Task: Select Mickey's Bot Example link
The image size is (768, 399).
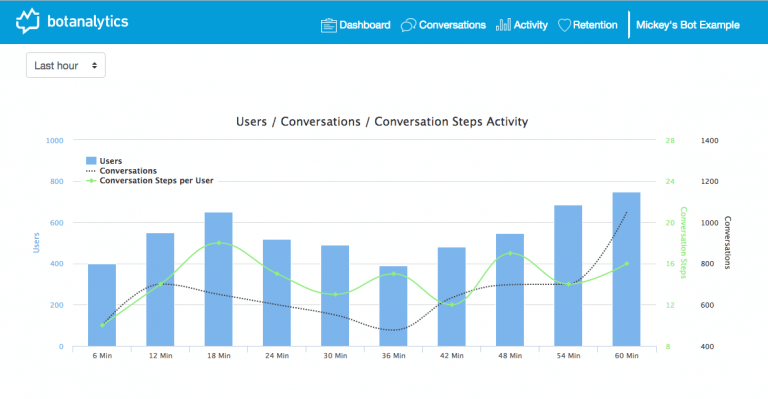Action: coord(688,25)
